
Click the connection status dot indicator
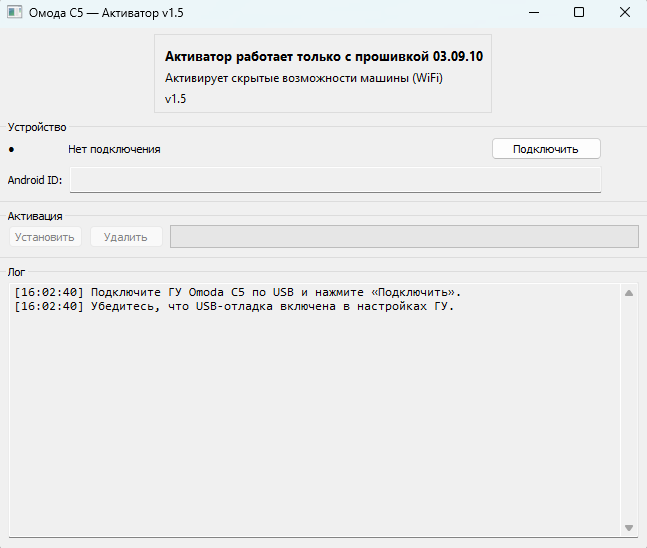11,150
